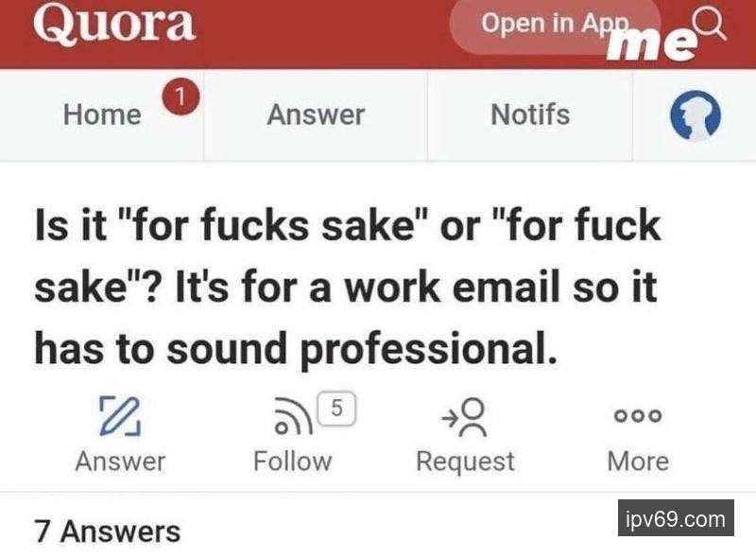Open the profile avatar icon
The width and height of the screenshot is (756, 558).
(695, 117)
